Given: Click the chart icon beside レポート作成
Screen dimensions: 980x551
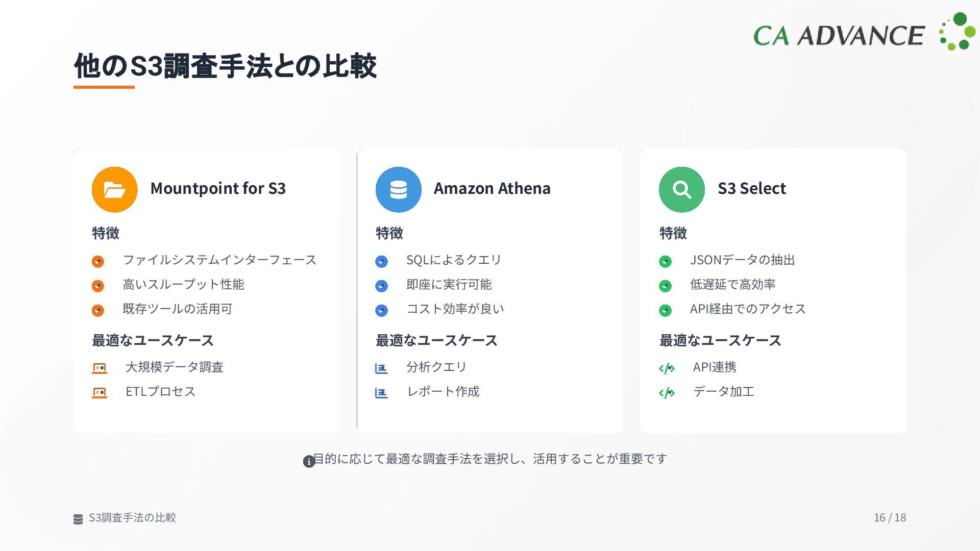Looking at the screenshot, I should [381, 393].
